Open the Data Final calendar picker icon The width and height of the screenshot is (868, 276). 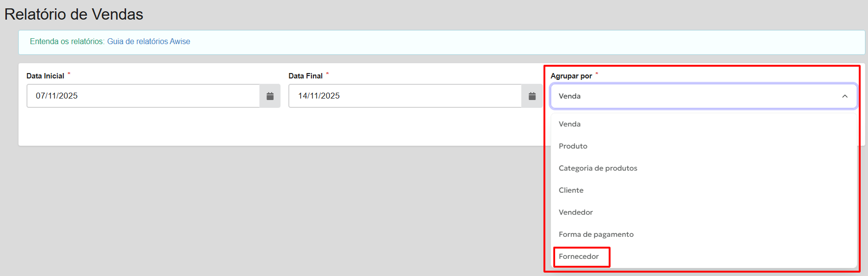pyautogui.click(x=532, y=96)
